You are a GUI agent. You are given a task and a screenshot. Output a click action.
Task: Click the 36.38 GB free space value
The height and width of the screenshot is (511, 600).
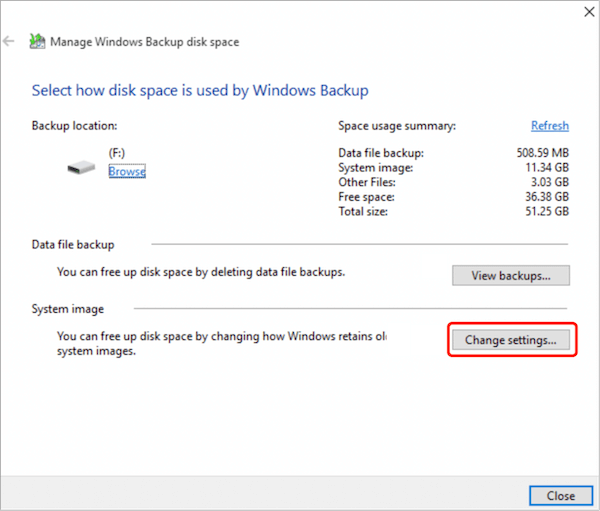point(547,197)
